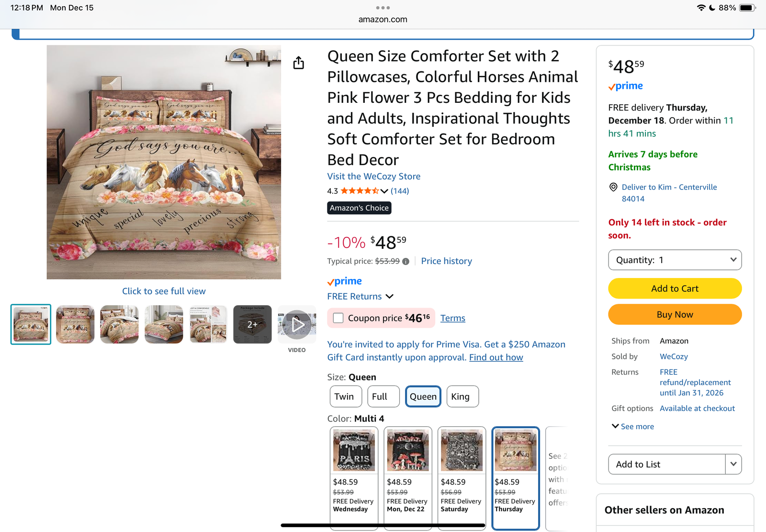Screen dimensions: 766x532
Task: Enable the coupon price checkbox
Action: pos(339,318)
